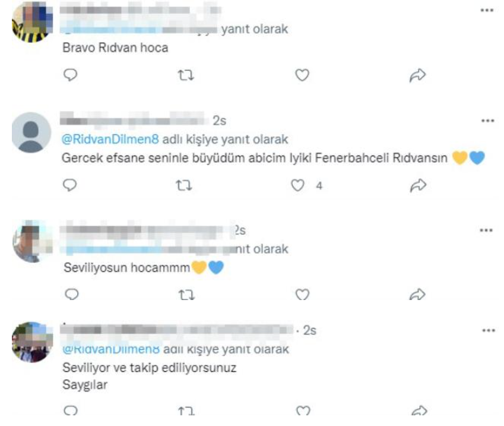This screenshot has width=504, height=426.
Task: Open avatar of 'Bravo Rıdvan hoca' author
Action: pos(32,22)
